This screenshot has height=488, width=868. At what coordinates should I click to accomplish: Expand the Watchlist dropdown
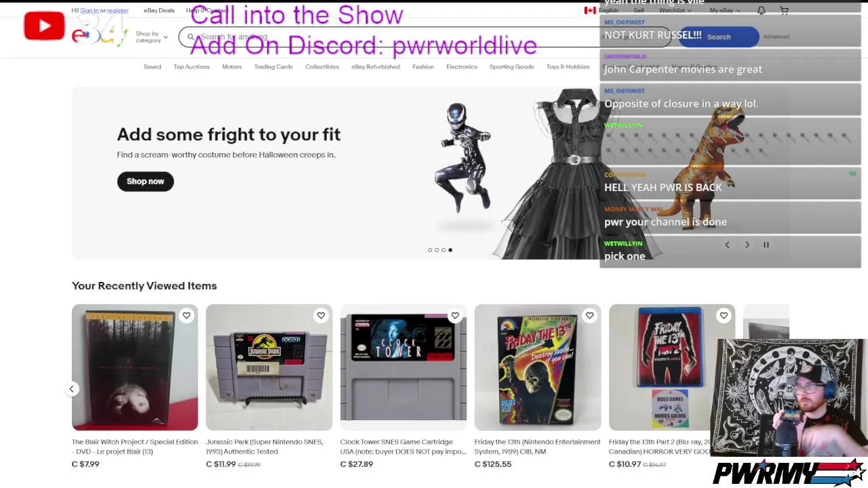point(675,10)
